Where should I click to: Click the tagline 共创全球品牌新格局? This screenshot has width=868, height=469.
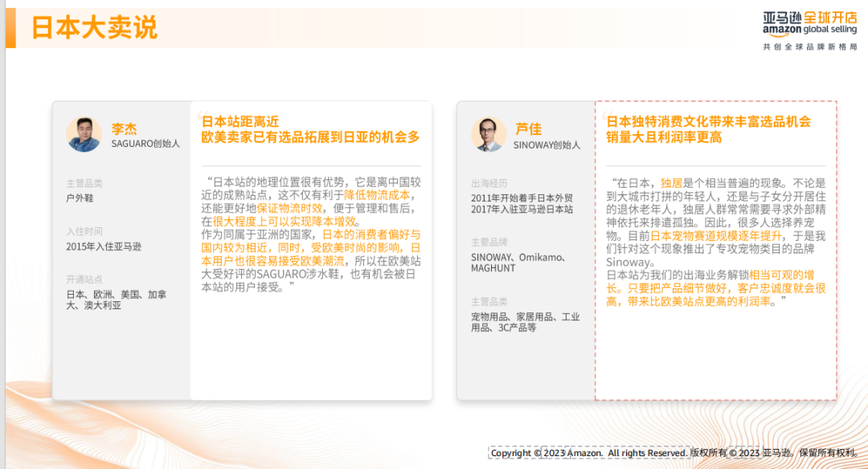pyautogui.click(x=810, y=47)
